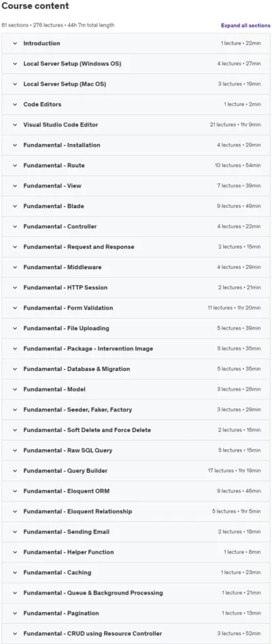
Task: Open the Local Server Setup (Mac OS) section
Action: tap(135, 84)
